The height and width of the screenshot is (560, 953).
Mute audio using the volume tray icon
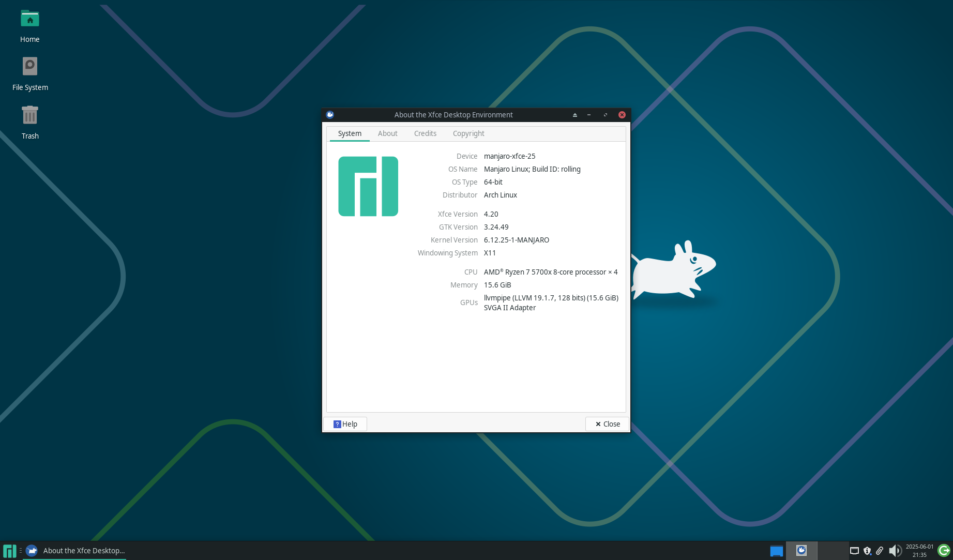896,550
